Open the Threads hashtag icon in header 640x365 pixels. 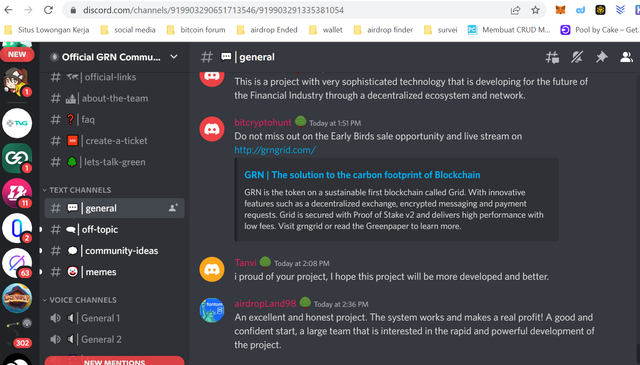(552, 57)
